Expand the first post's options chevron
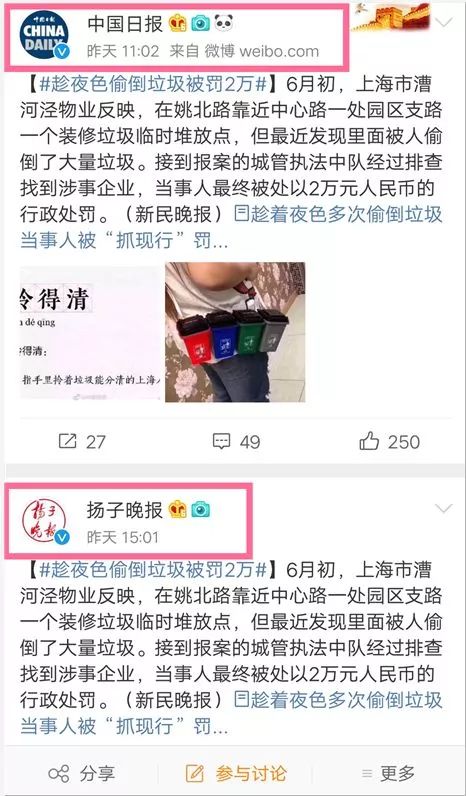466x796 pixels. click(444, 22)
